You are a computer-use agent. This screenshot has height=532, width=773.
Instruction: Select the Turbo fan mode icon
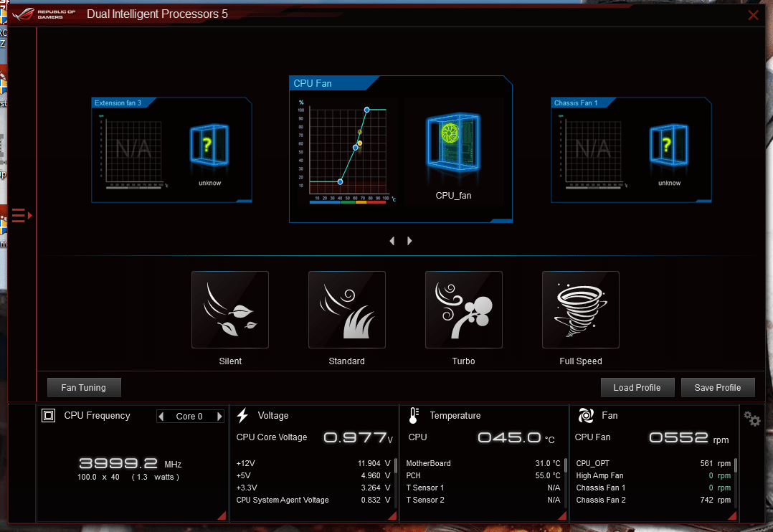pyautogui.click(x=464, y=310)
